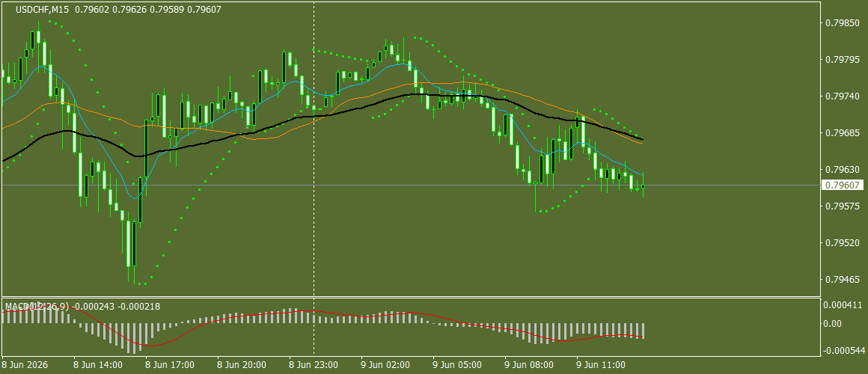Click the MACD scale value 0.000411

pos(844,305)
